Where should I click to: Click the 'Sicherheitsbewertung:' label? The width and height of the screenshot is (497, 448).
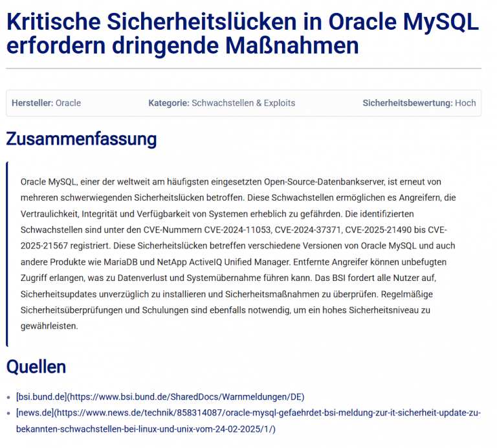pyautogui.click(x=407, y=103)
